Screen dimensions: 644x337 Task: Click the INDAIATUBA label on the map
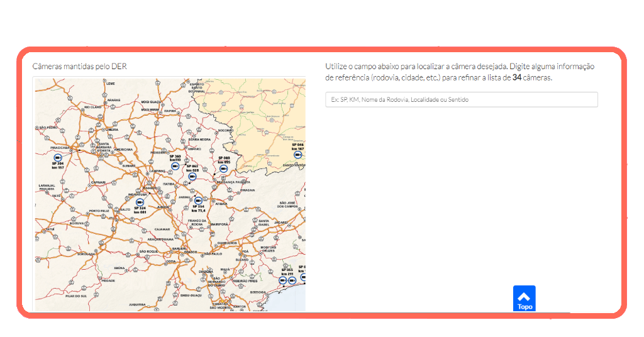[x=138, y=194]
